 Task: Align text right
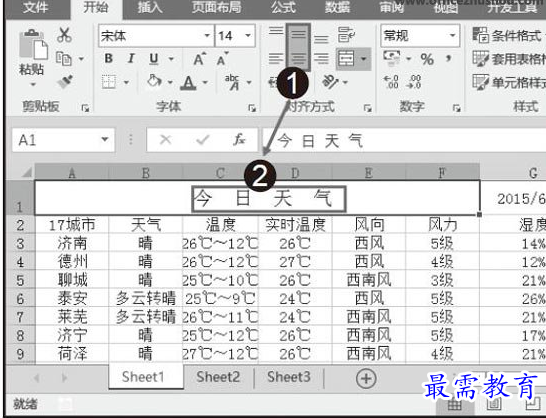321,58
